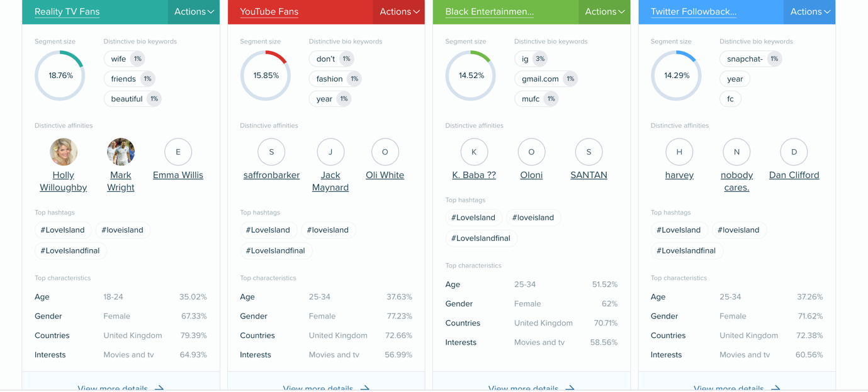Click the 18.76% segment size ring
This screenshot has width=868, height=392.
pyautogui.click(x=60, y=76)
